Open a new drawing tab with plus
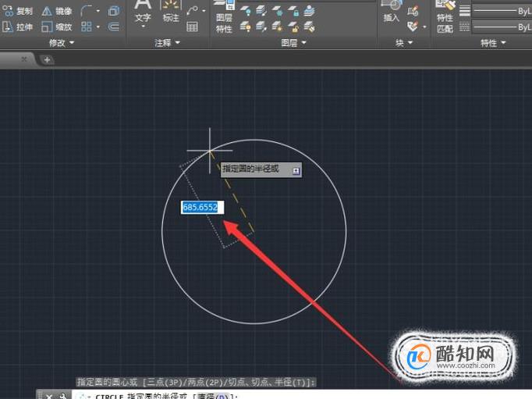Screen dimensions: 532x399 [x=47, y=60]
